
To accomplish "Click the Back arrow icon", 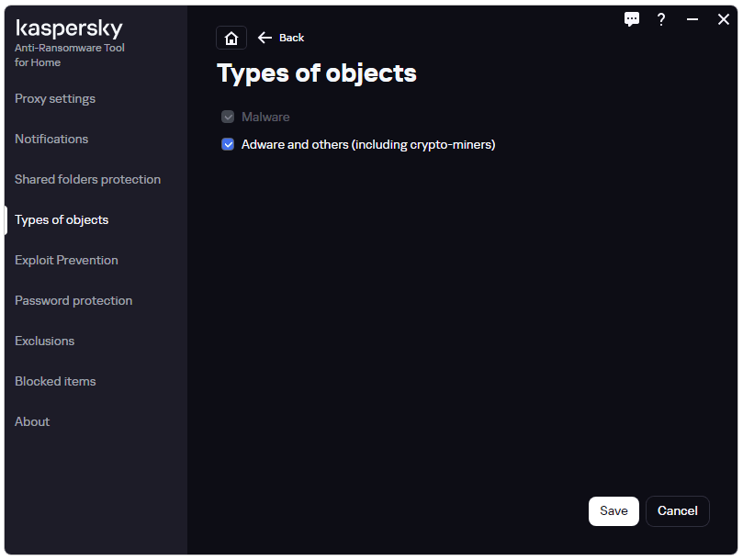I will pyautogui.click(x=265, y=38).
